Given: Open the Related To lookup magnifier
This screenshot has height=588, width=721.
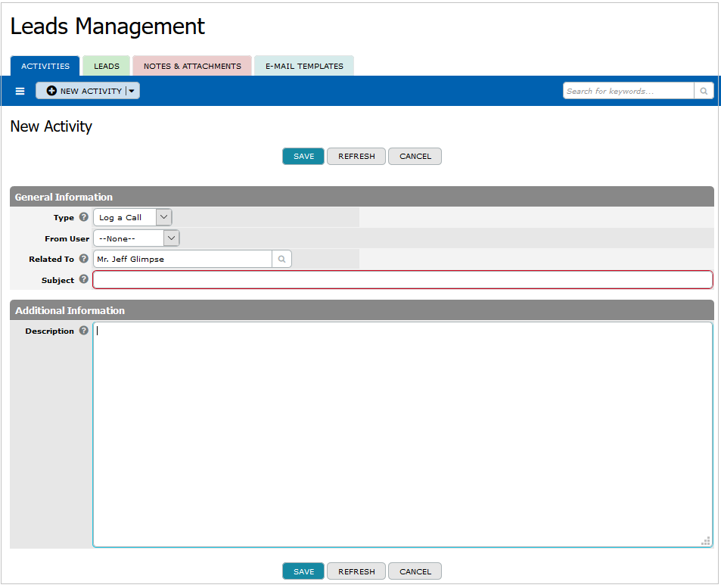Looking at the screenshot, I should coord(282,259).
